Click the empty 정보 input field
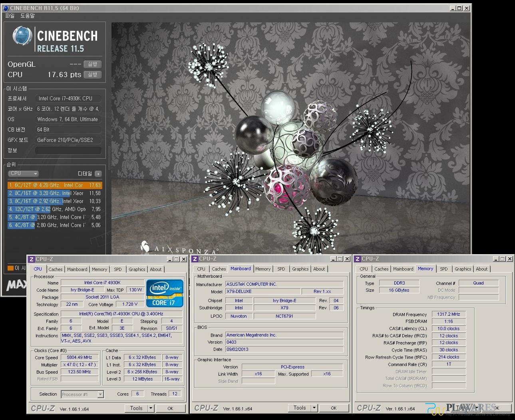Screen dimensions: 515x420 [x=68, y=150]
